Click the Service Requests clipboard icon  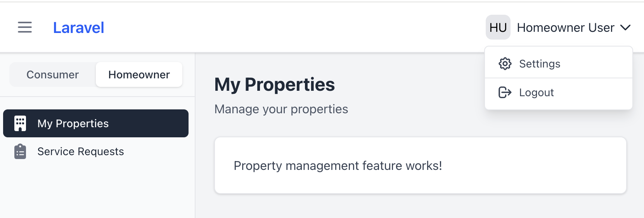point(20,151)
